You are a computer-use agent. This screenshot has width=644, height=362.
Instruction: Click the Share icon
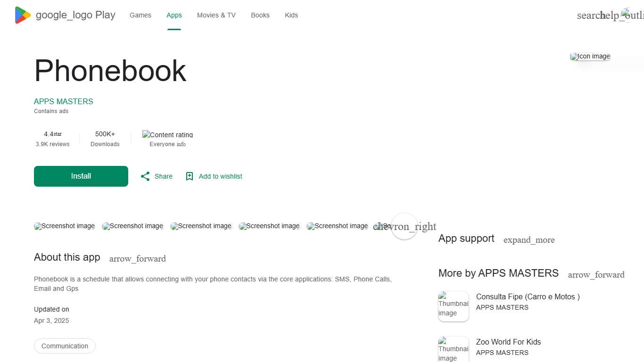point(145,176)
